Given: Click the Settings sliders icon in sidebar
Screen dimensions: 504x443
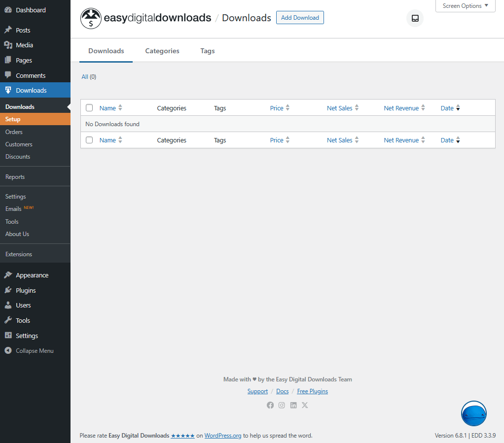Looking at the screenshot, I should pyautogui.click(x=8, y=336).
